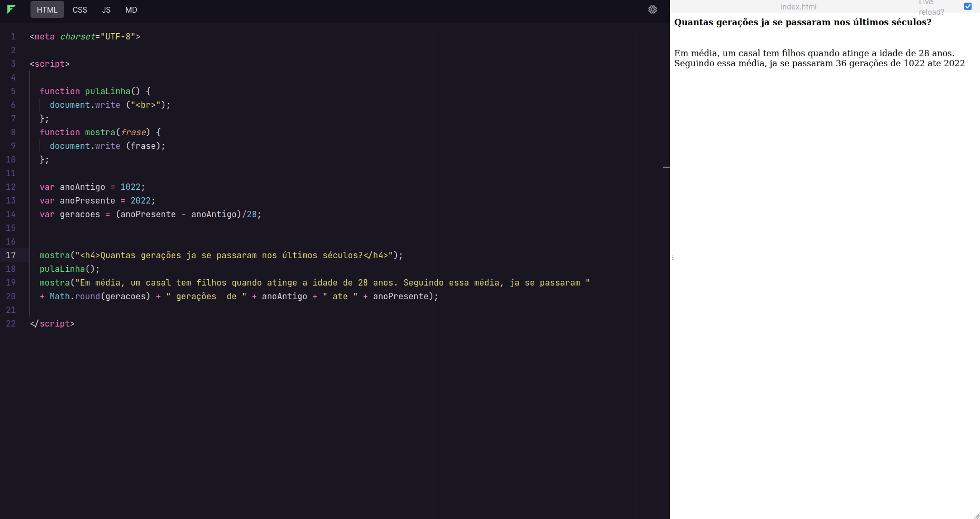Open the settings gear icon
The height and width of the screenshot is (519, 980).
pos(653,9)
